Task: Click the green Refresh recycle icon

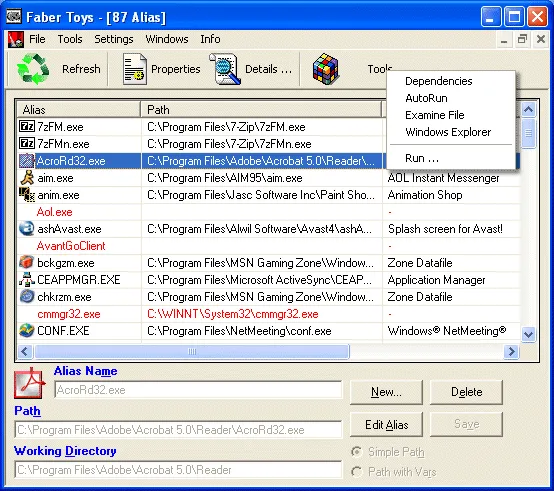Action: (x=33, y=69)
